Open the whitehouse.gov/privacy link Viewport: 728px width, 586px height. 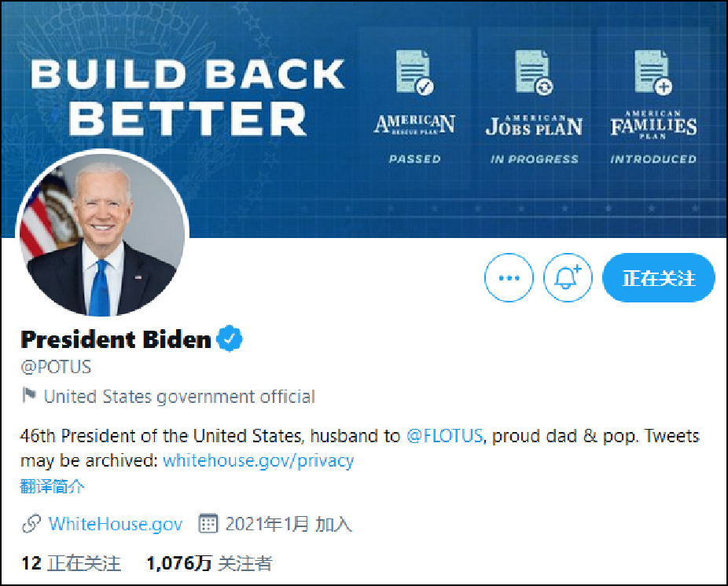[x=258, y=460]
